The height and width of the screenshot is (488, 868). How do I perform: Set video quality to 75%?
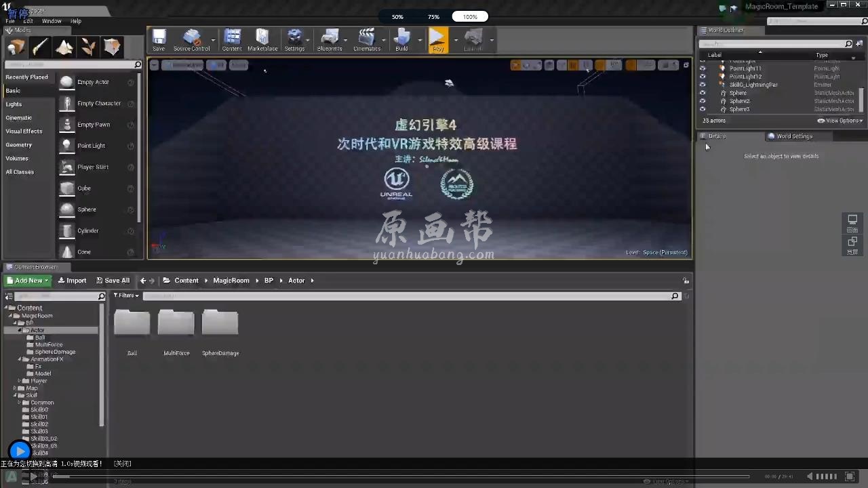click(433, 17)
